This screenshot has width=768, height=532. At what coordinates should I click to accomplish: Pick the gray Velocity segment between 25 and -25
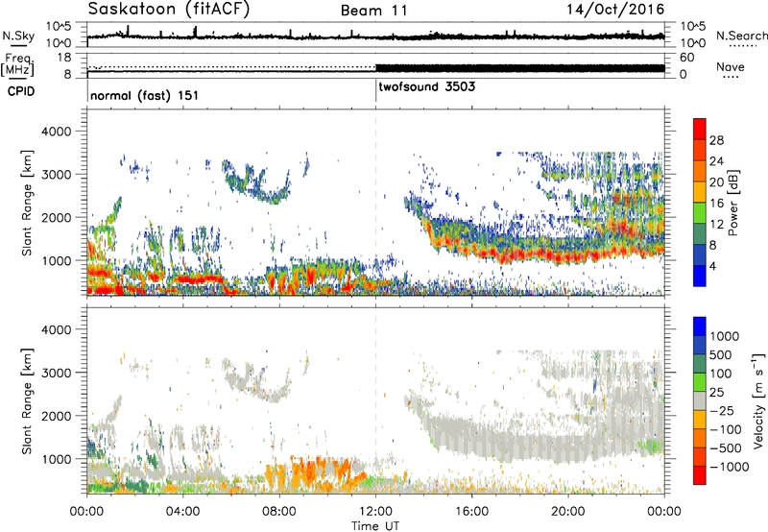(700, 400)
